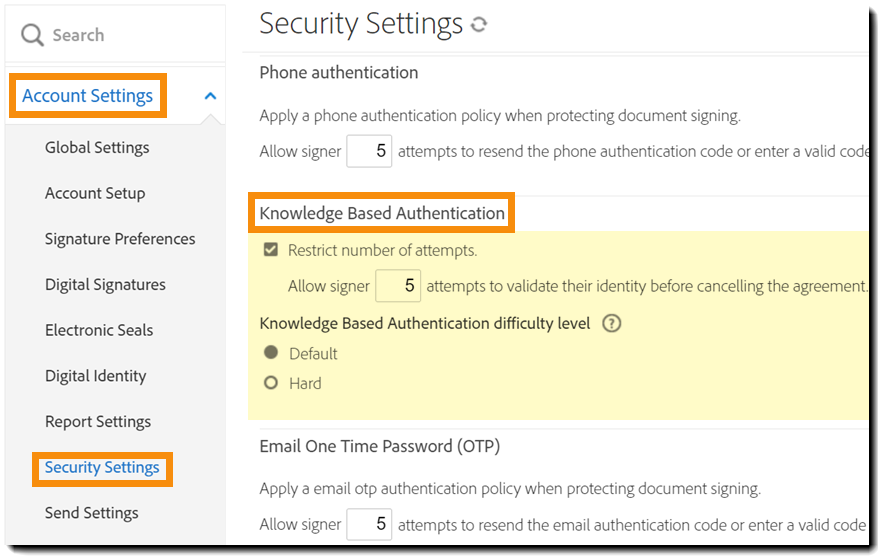Open Send Settings page
Viewport: 878px width, 557px height.
click(x=92, y=513)
